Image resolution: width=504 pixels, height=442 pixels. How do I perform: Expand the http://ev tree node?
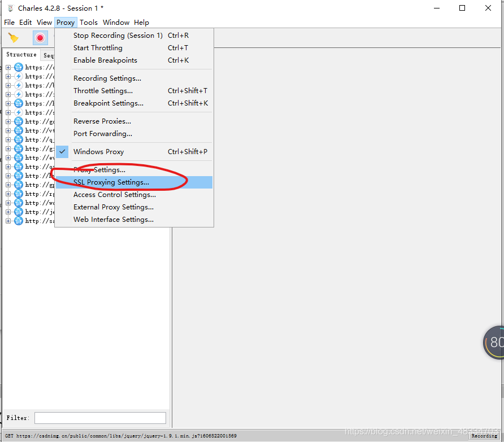point(8,157)
